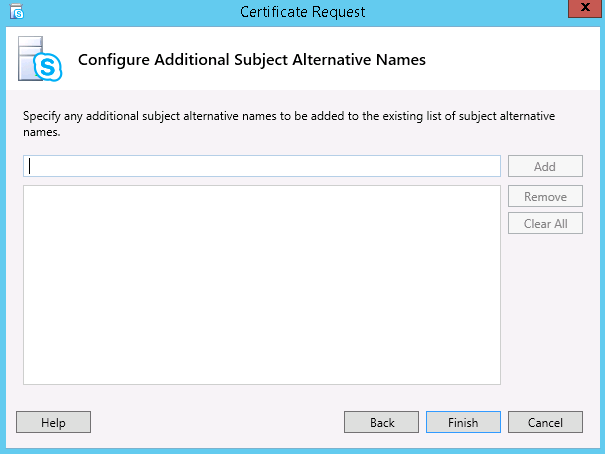Cancel the Certificate Request wizard
605x454 pixels.
pos(545,422)
